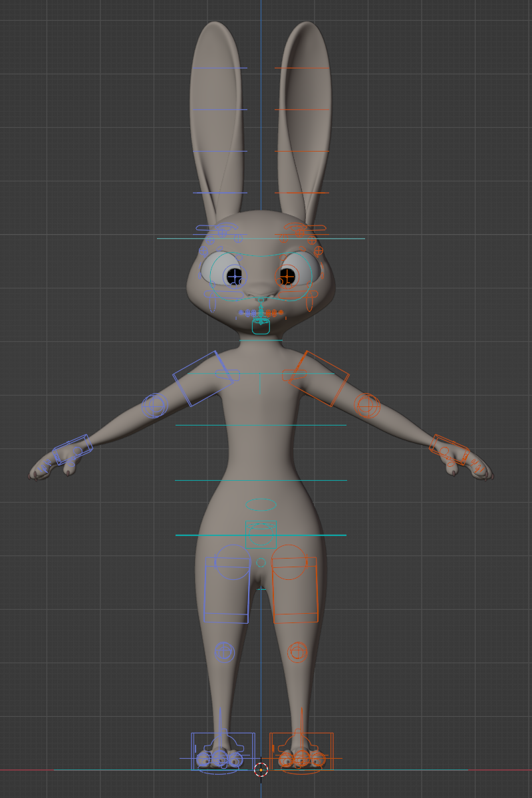Click the short teal neck line under chin

[x=261, y=340]
